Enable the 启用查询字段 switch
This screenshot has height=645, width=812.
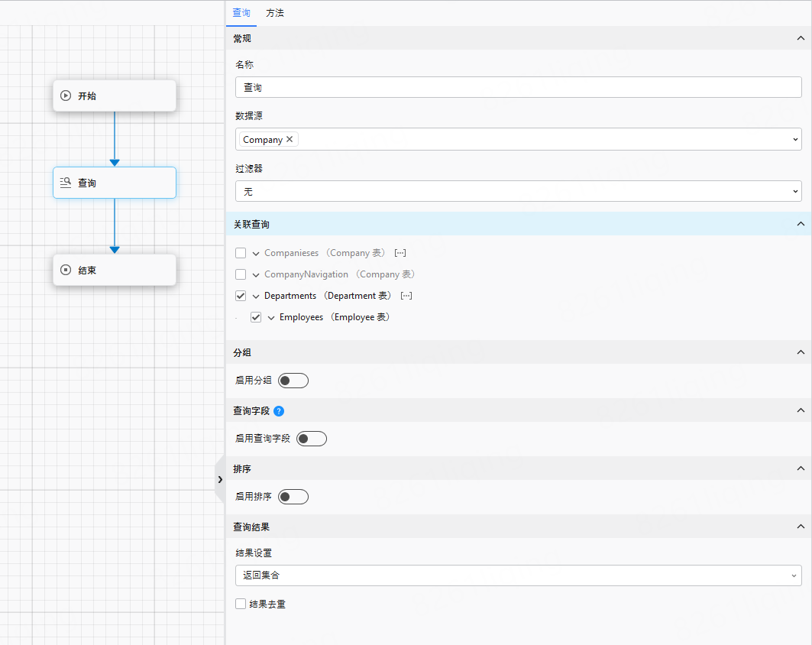click(312, 439)
